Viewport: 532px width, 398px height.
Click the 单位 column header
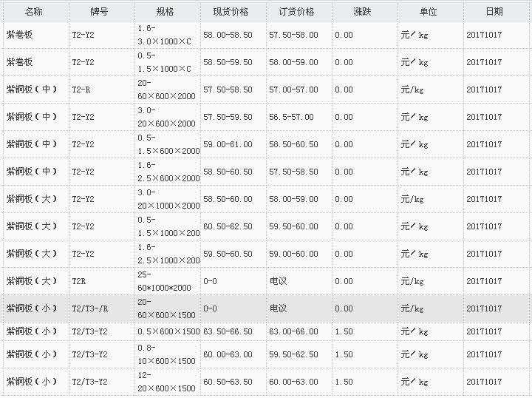click(428, 12)
